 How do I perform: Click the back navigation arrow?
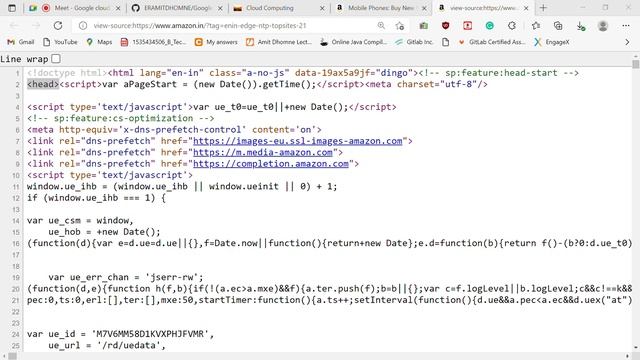point(14,25)
